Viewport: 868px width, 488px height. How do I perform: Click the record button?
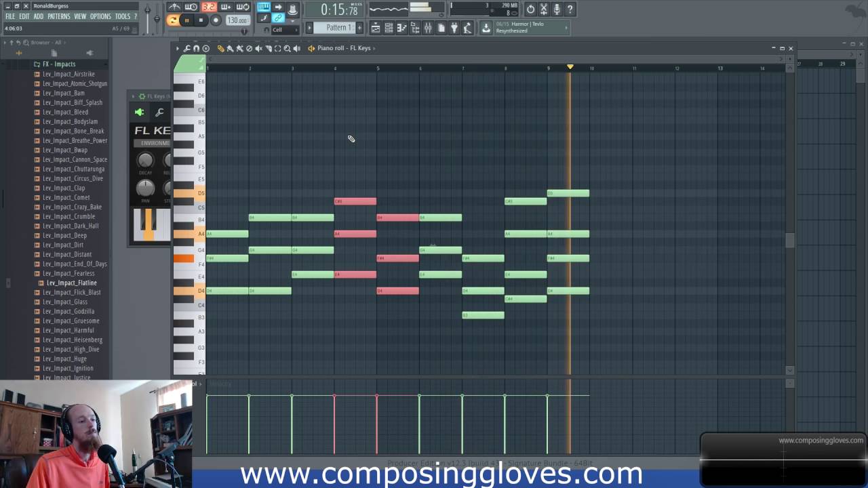coord(216,20)
